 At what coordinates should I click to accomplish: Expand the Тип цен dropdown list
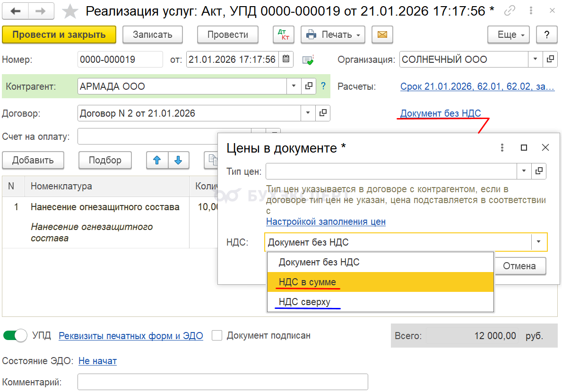[524, 171]
